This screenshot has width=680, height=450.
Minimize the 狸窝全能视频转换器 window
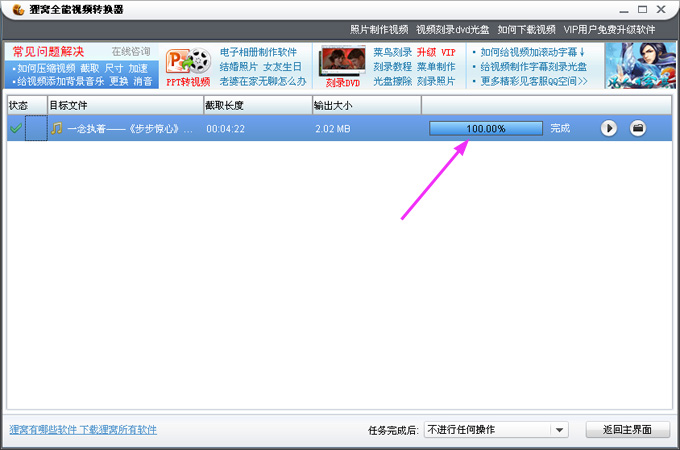click(624, 10)
